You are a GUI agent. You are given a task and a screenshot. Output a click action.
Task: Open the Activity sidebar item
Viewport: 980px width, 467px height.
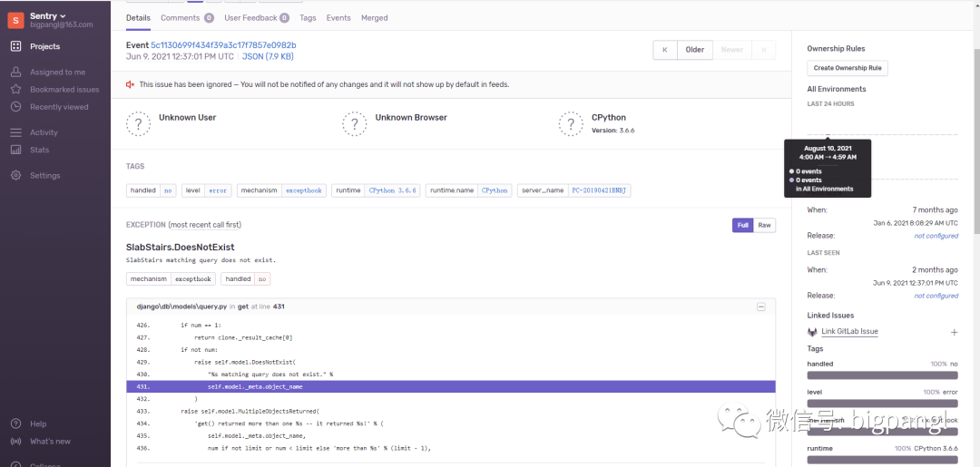pos(44,132)
